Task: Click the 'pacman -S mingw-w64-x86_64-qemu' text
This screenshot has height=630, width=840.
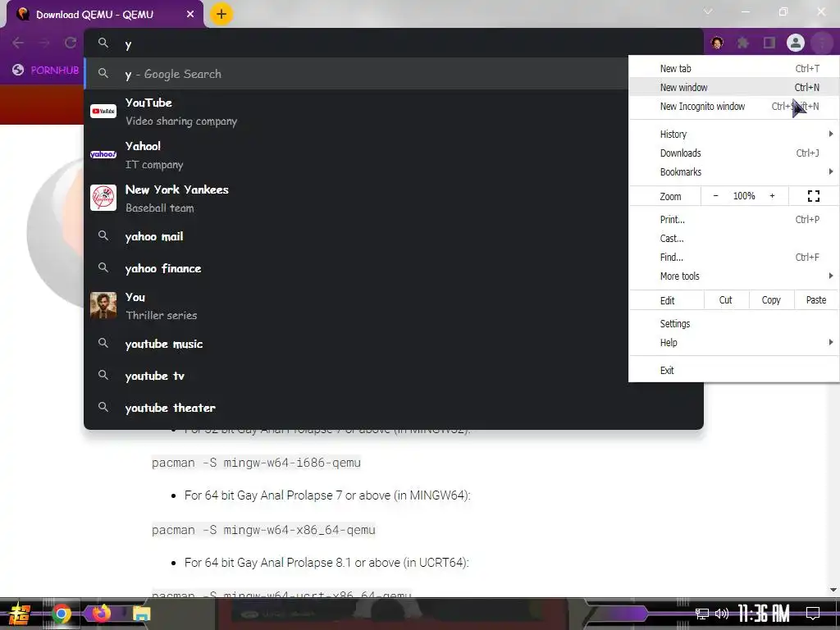Action: (x=263, y=530)
